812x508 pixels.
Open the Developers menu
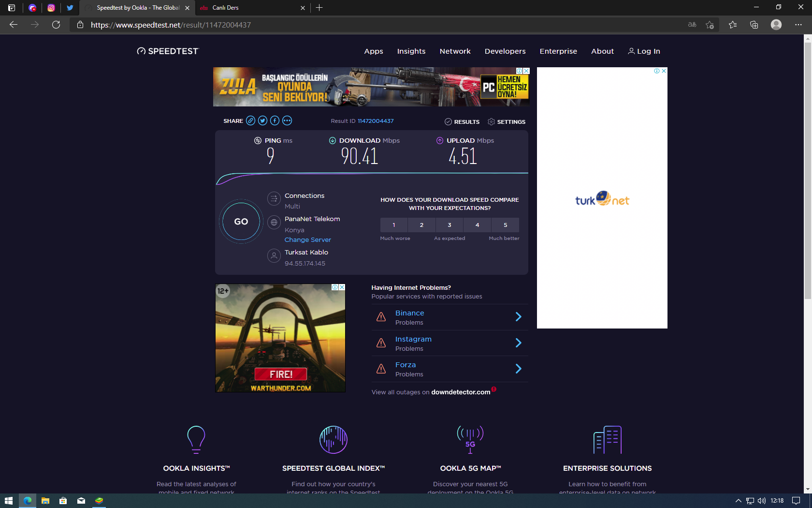pos(505,51)
